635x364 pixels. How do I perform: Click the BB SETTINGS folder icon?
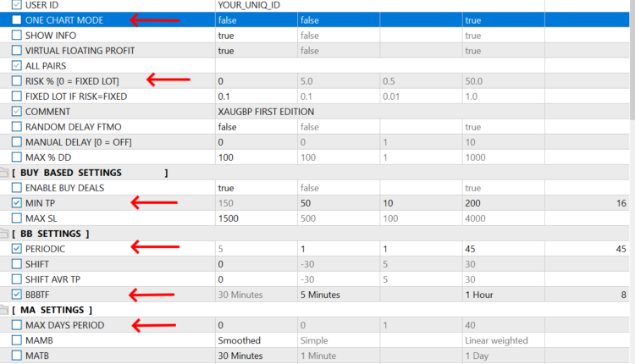pos(3,234)
